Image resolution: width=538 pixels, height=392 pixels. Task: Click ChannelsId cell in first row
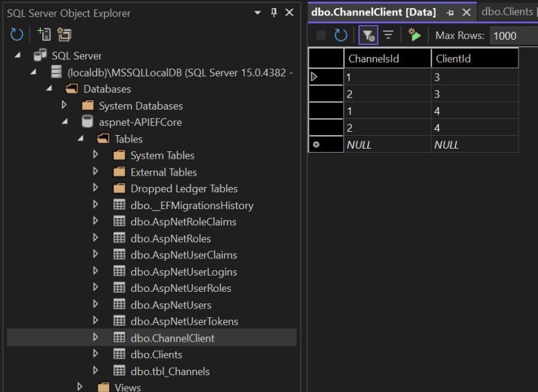tap(387, 77)
